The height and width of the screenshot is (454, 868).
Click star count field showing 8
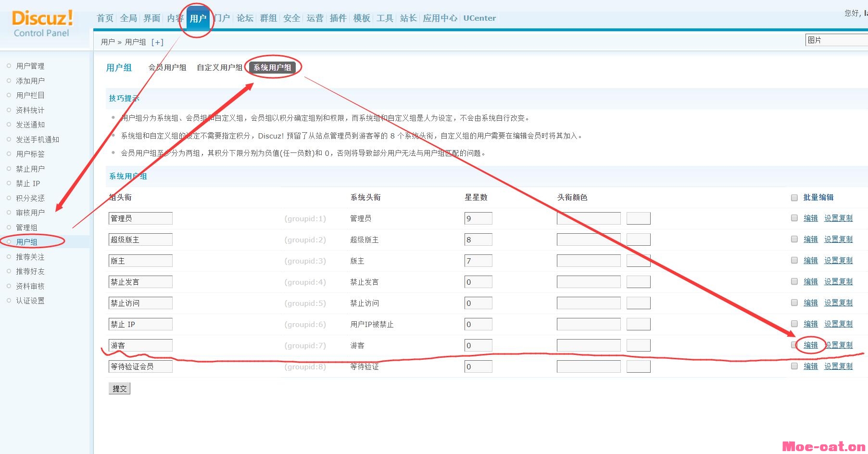(478, 240)
